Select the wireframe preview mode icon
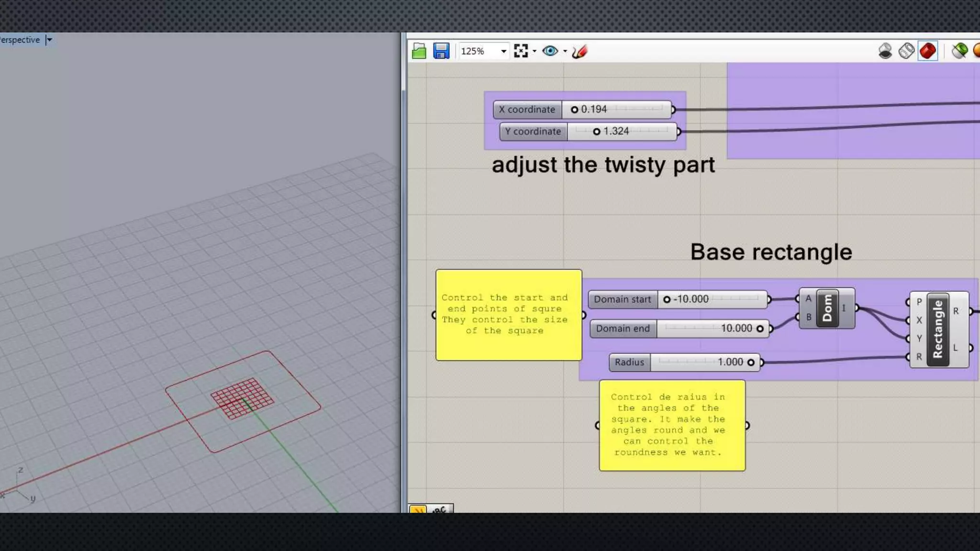The width and height of the screenshot is (980, 551). click(906, 51)
